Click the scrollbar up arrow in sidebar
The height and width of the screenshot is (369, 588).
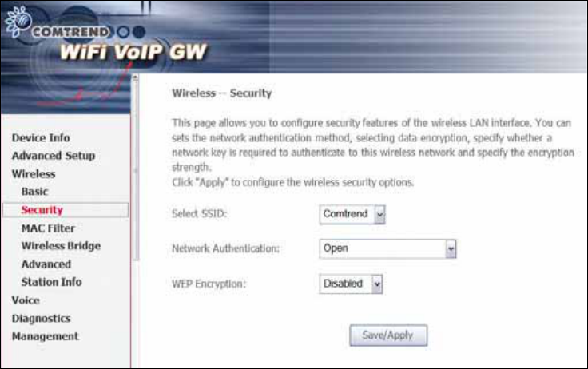pos(135,77)
